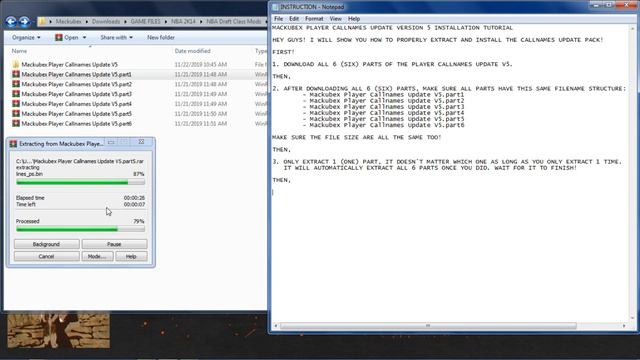Select file Mackubex Player Callnames Update V5.part5

pos(77,113)
